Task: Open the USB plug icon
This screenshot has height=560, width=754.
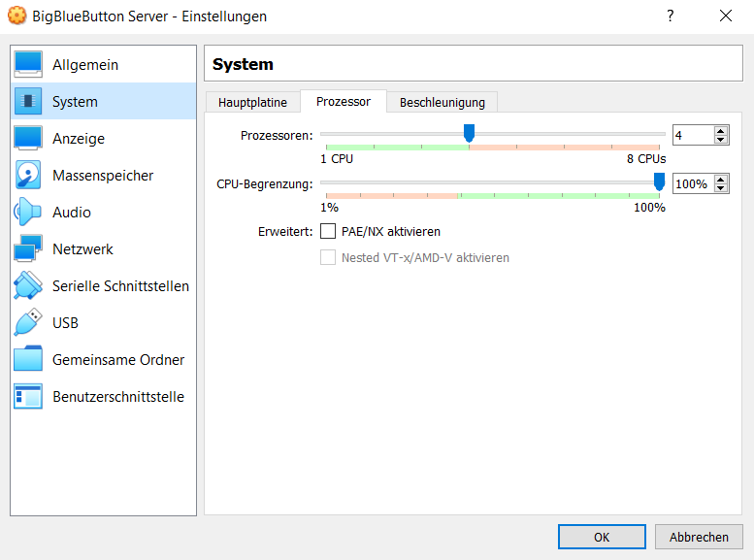Action: point(28,322)
